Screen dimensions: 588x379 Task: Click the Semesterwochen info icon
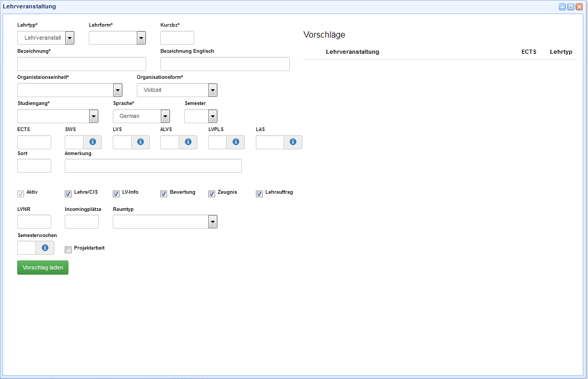coord(45,247)
